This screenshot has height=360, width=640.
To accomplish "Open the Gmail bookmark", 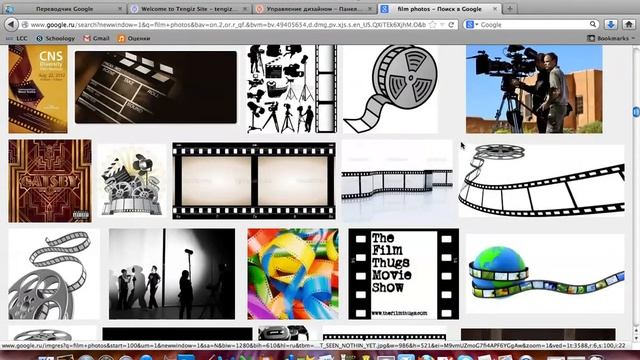I will [96, 38].
